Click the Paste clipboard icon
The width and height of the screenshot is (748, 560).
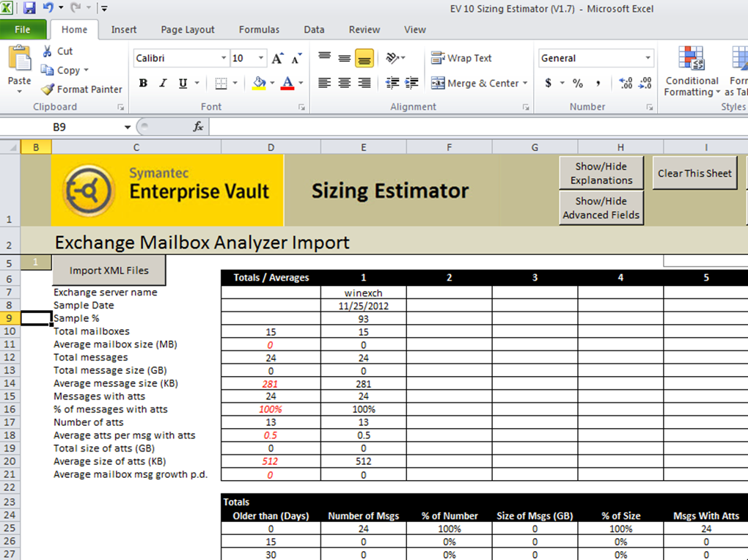click(x=20, y=59)
